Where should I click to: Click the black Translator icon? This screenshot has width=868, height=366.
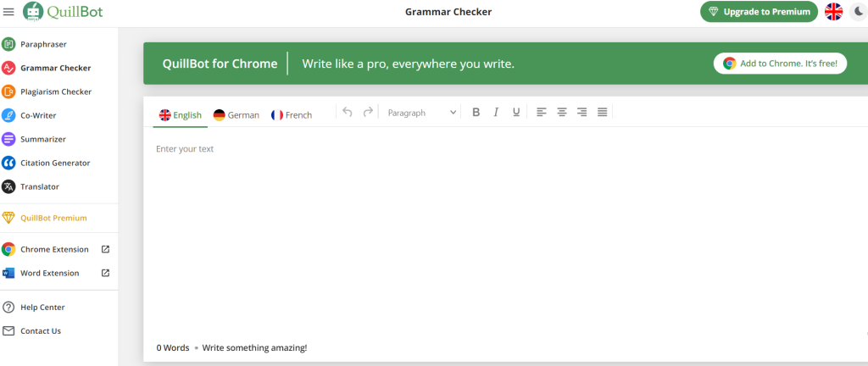(x=8, y=187)
